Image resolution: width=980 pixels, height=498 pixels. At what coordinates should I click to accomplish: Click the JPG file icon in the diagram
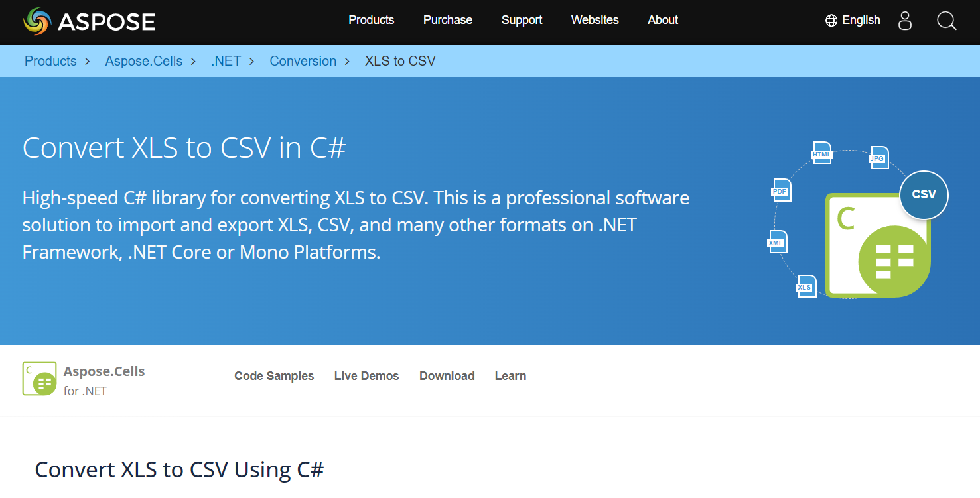click(879, 158)
